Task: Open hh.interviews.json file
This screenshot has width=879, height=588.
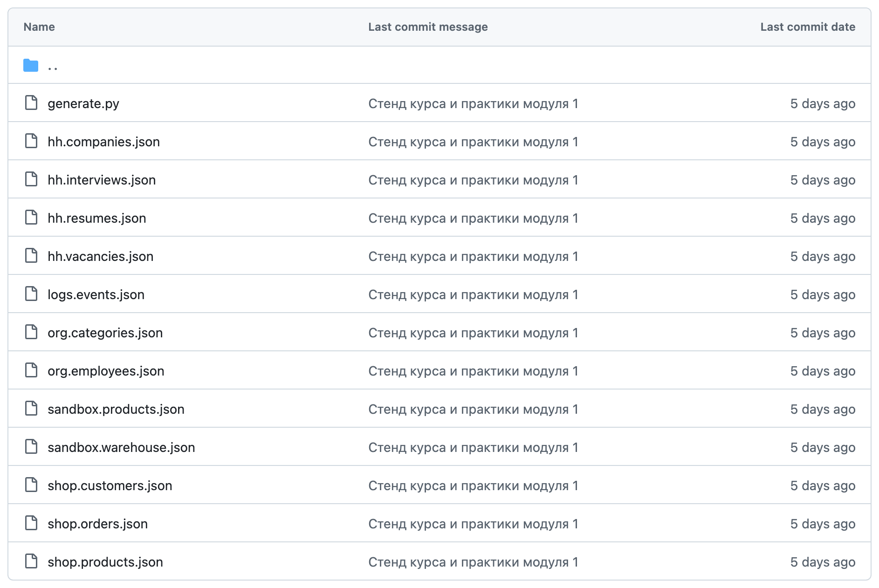Action: click(102, 180)
